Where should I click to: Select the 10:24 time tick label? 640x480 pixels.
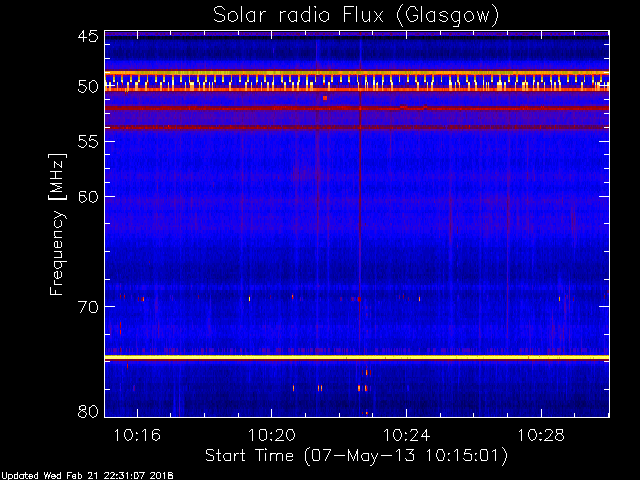[x=405, y=435]
